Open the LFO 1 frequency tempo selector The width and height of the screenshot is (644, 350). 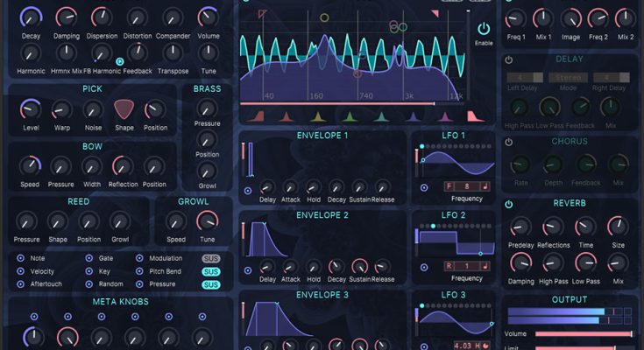click(465, 186)
